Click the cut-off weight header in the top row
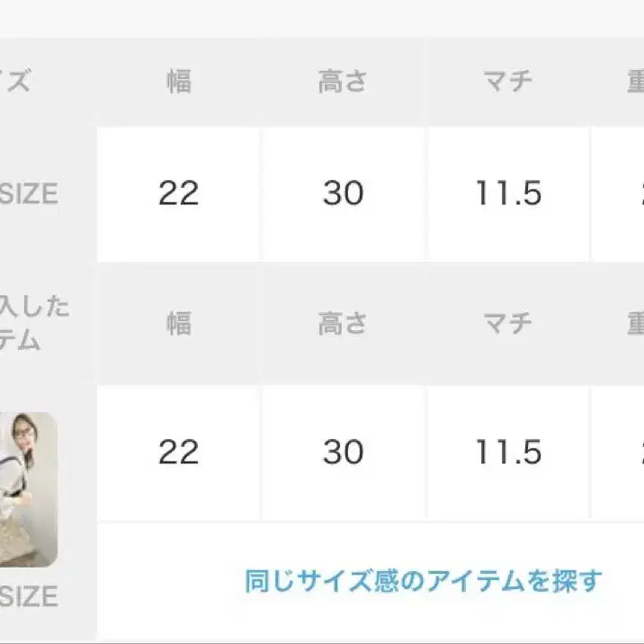The height and width of the screenshot is (644, 644). click(x=634, y=82)
